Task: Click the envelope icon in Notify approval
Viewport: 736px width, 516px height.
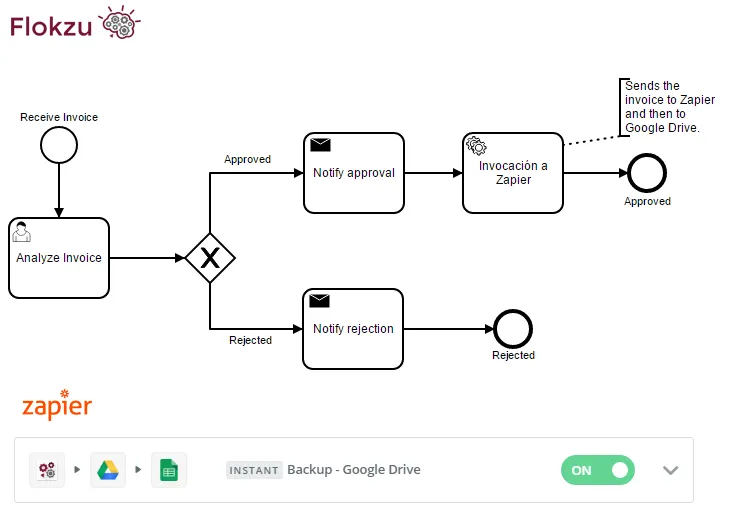Action: [321, 145]
